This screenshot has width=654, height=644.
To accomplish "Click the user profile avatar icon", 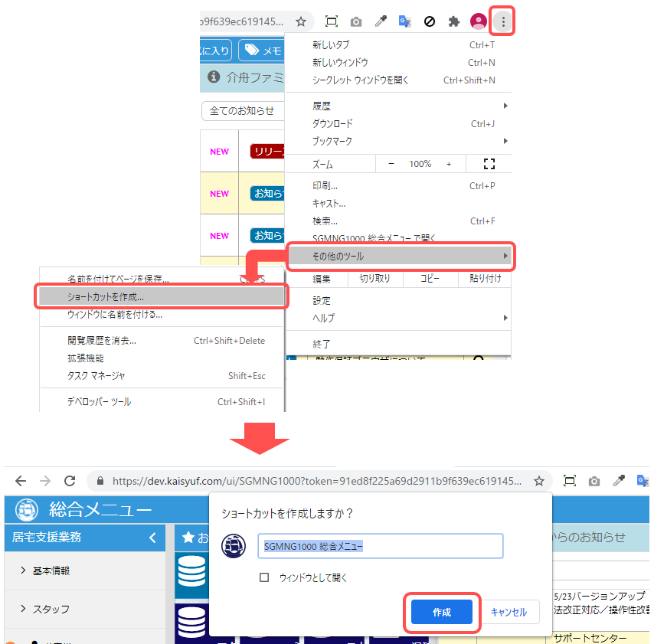I will click(479, 21).
